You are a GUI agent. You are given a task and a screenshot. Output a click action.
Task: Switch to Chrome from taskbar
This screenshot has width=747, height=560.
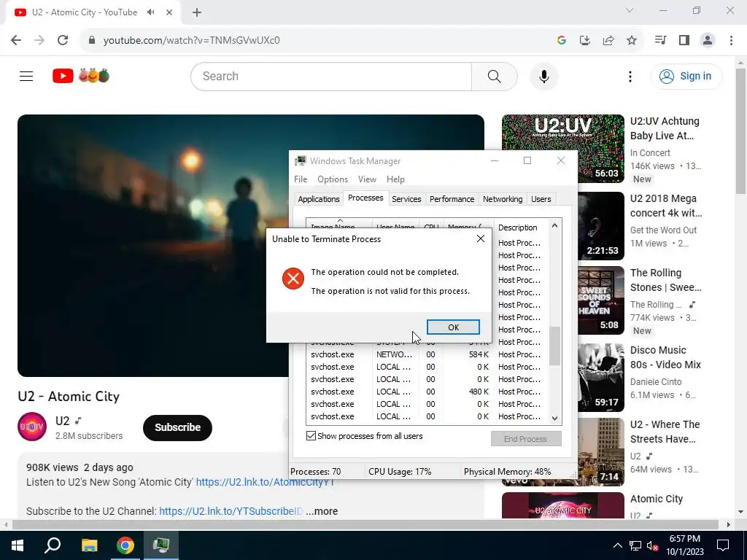tap(125, 545)
